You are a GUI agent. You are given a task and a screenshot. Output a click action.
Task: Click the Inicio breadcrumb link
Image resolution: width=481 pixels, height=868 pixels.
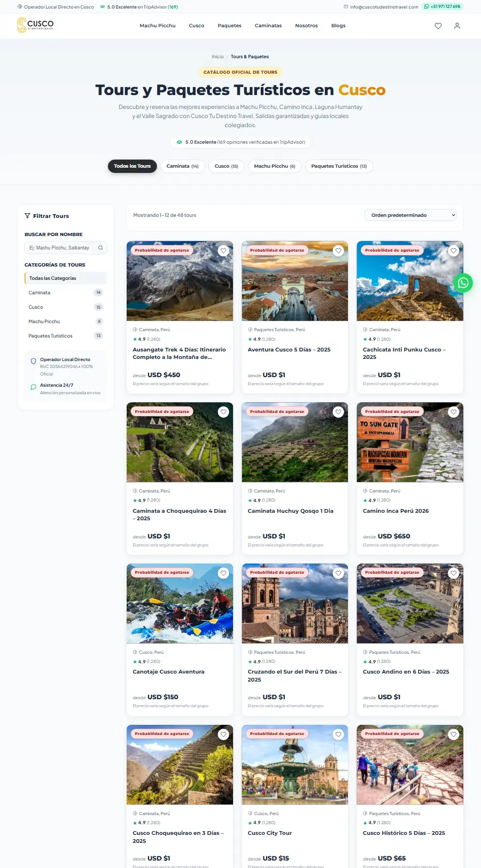(x=218, y=57)
